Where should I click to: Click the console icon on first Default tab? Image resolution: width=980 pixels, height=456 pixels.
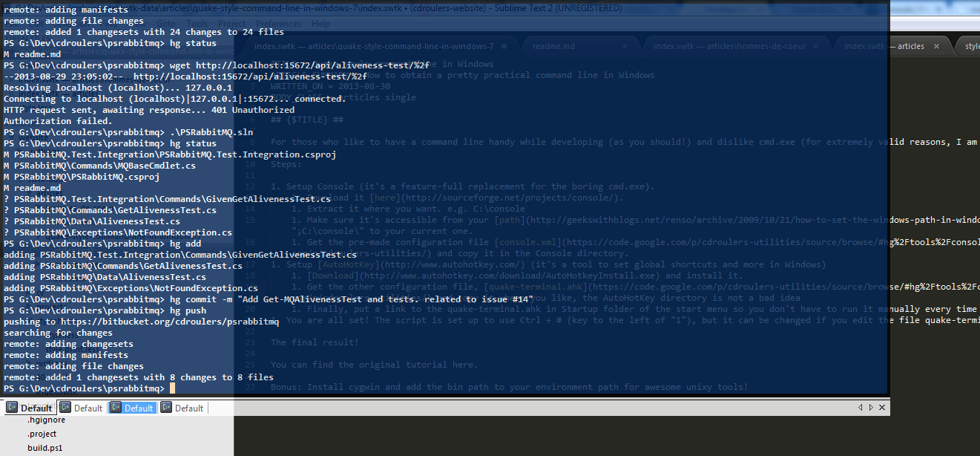coord(12,408)
